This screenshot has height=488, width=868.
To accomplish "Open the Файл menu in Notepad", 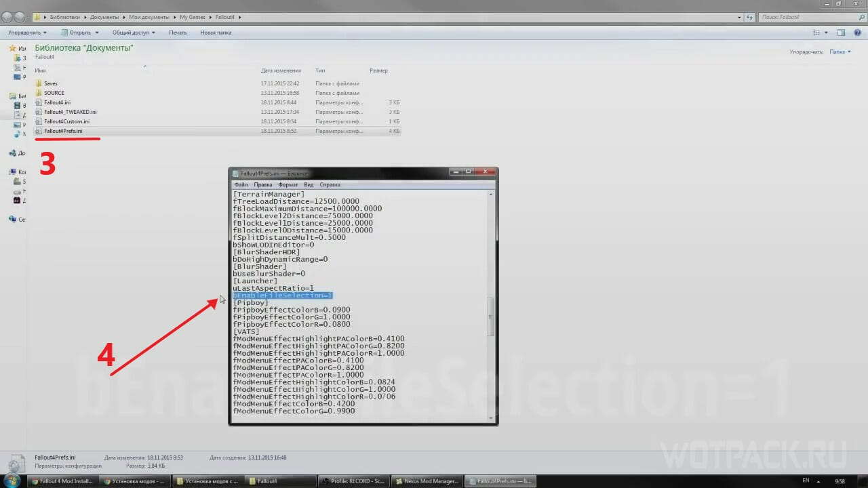I will tap(241, 184).
